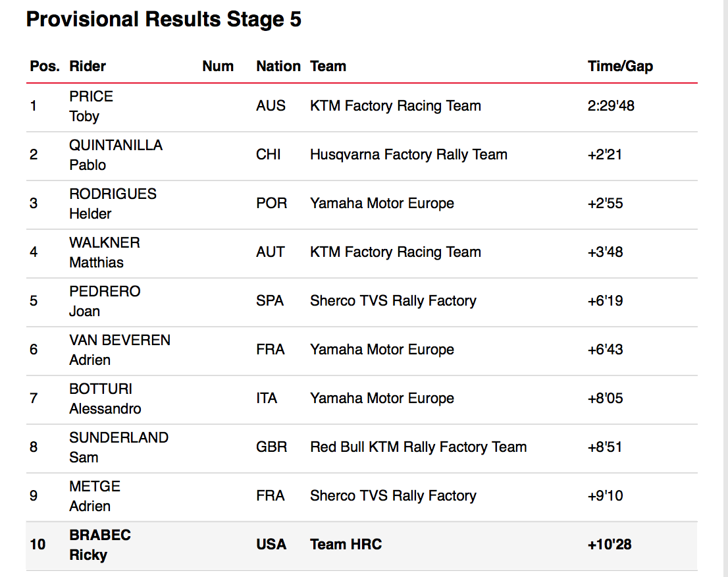
Task: Click the Provisional Results Stage 5 heading
Action: click(x=163, y=20)
